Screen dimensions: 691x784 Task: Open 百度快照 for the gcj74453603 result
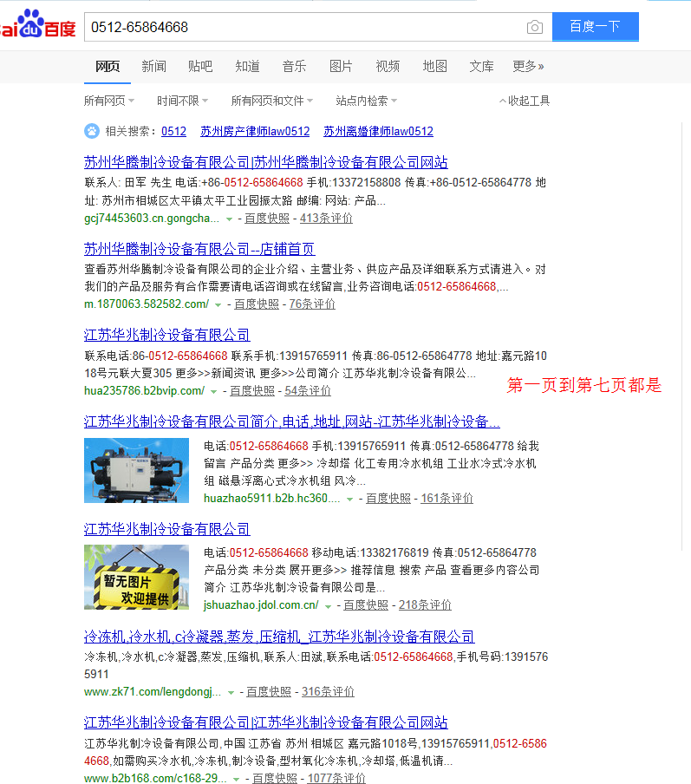point(267,219)
